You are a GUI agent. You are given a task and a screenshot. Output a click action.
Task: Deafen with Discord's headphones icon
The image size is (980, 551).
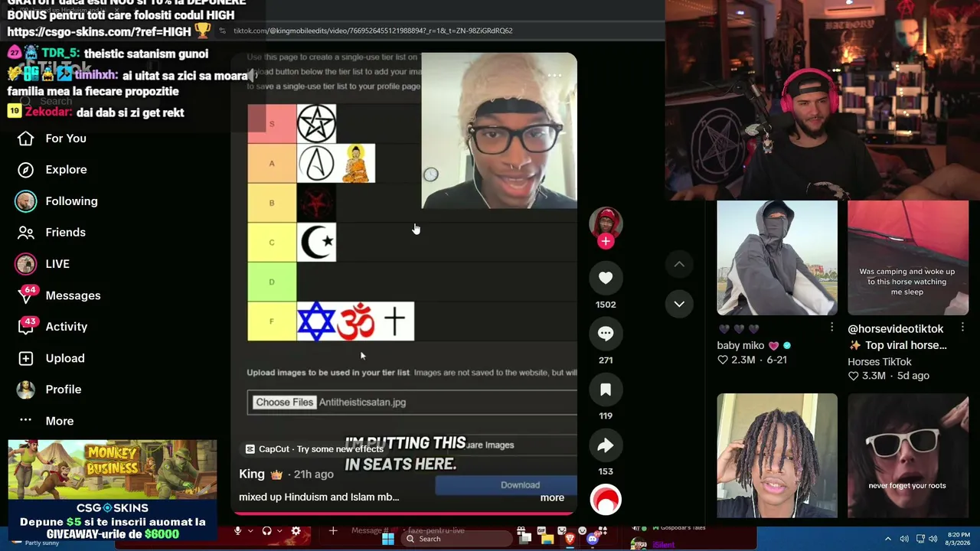click(267, 531)
